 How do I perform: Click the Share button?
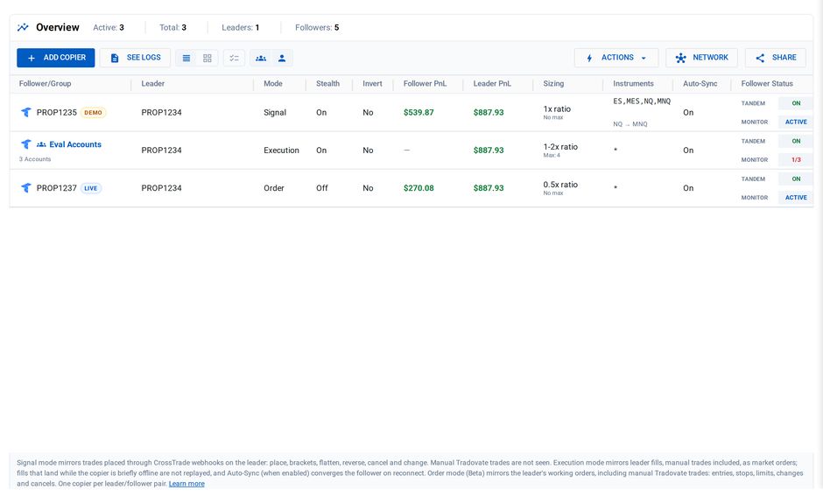pos(776,58)
